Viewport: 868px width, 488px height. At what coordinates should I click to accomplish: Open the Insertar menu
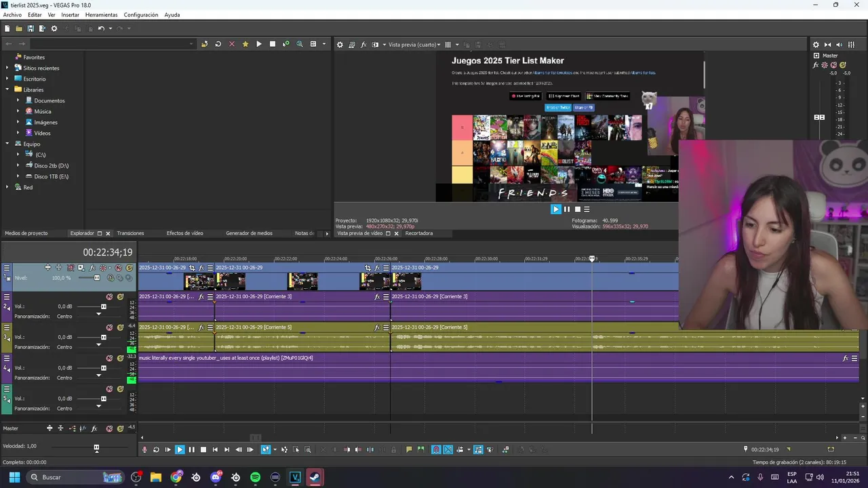[x=70, y=15]
